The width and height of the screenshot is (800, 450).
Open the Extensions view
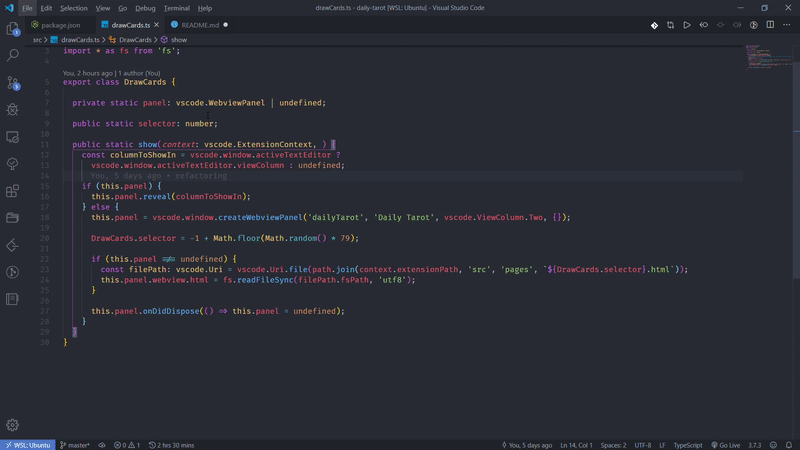(13, 191)
